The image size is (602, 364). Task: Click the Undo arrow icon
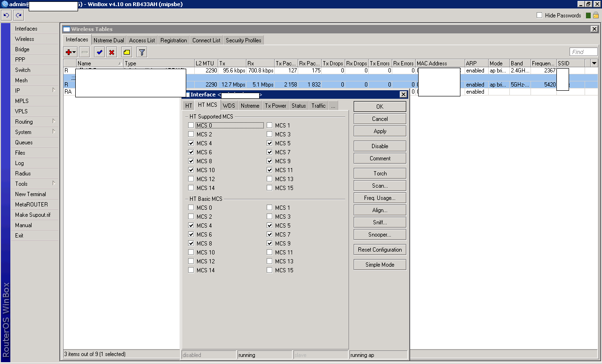tap(6, 16)
